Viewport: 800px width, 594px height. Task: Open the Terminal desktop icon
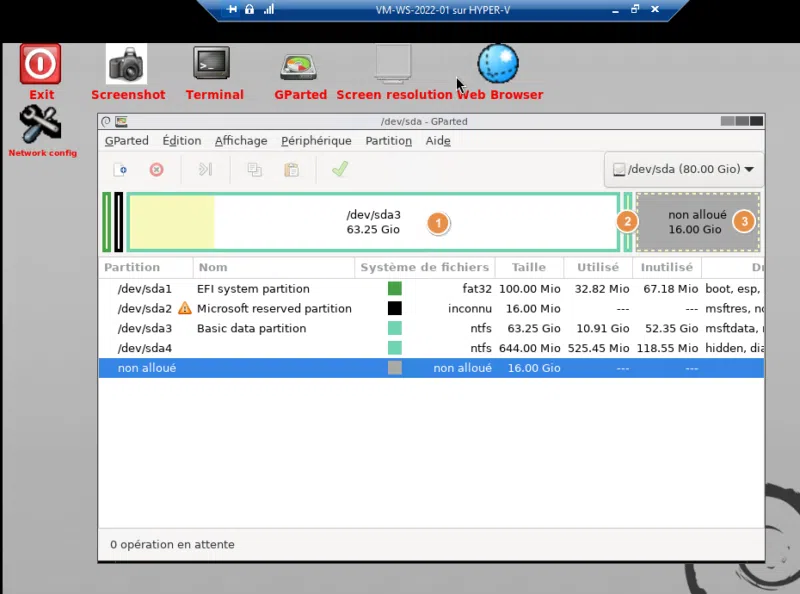[212, 64]
